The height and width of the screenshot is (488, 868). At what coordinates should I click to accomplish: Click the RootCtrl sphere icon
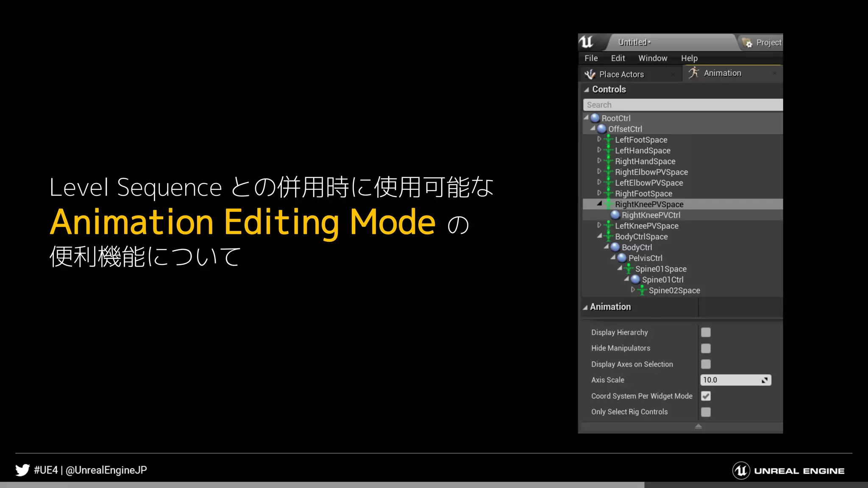595,118
